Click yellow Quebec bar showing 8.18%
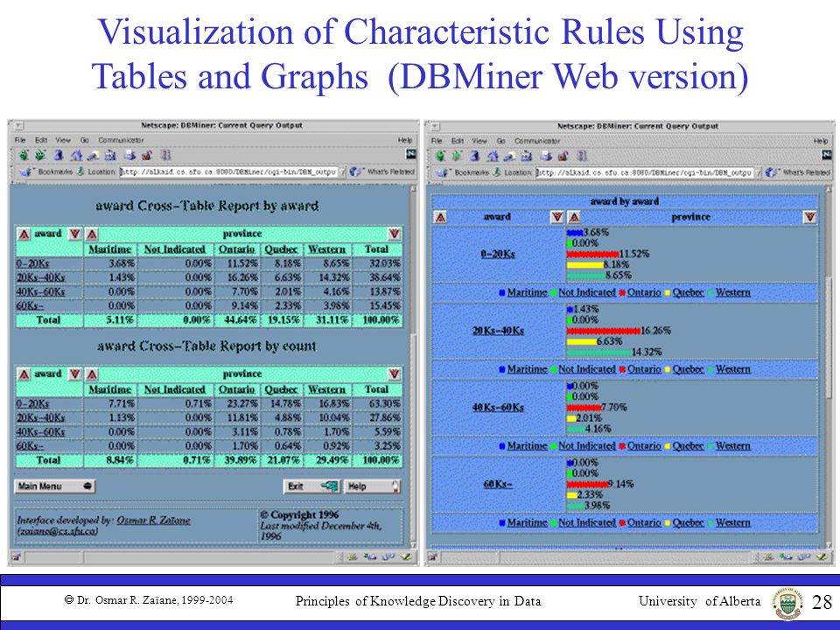Image resolution: width=840 pixels, height=630 pixels. [585, 264]
